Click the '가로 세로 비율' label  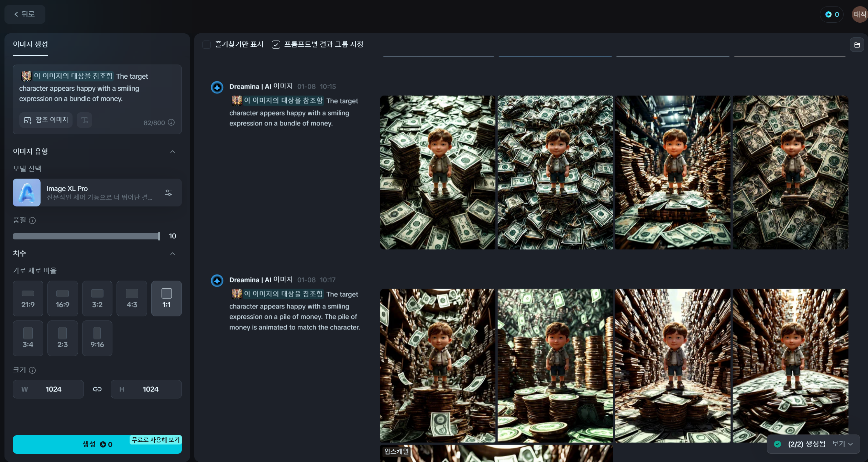click(x=35, y=271)
